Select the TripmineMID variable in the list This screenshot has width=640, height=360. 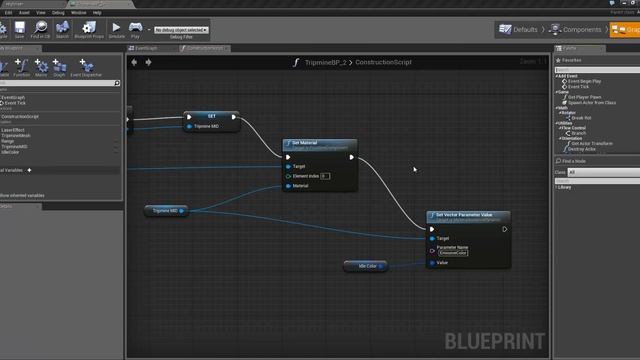point(14,147)
